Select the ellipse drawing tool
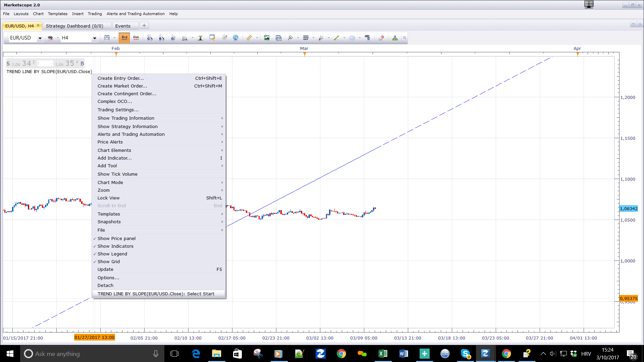The image size is (644, 362). [x=352, y=38]
